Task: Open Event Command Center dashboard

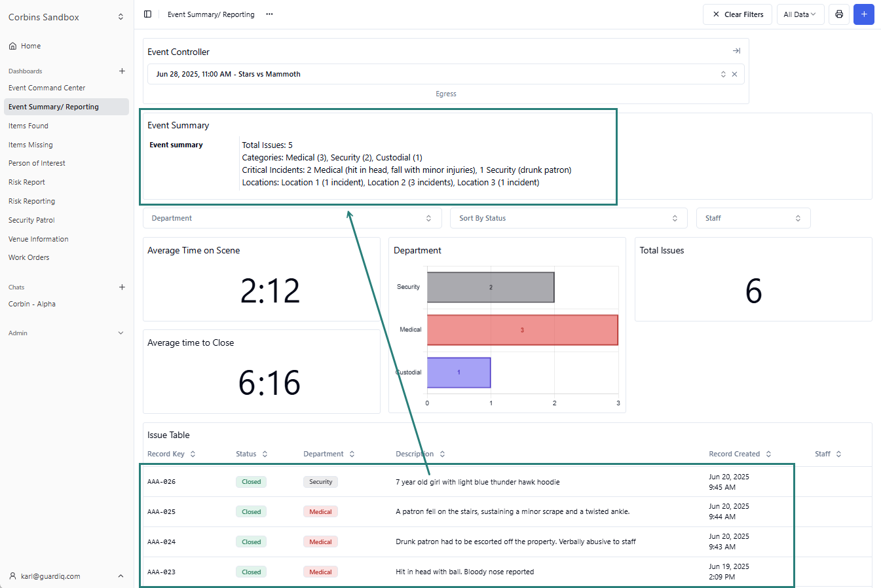Action: [x=47, y=88]
